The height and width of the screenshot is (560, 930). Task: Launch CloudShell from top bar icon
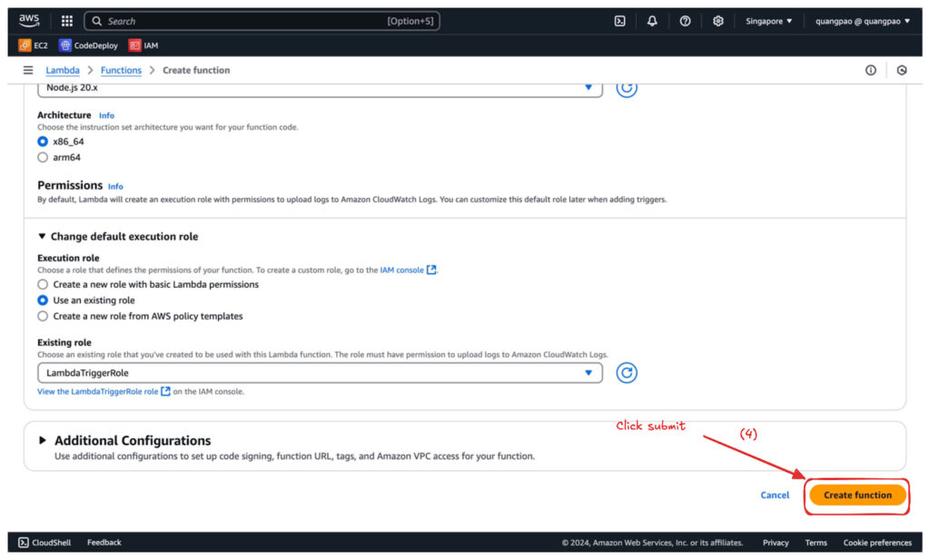[x=619, y=21]
